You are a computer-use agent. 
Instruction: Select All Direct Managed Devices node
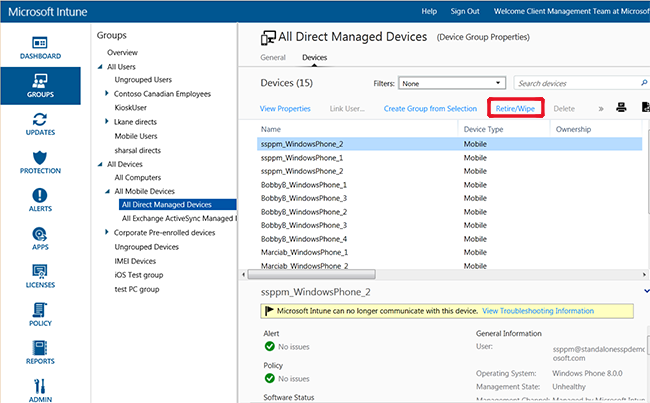[178, 204]
